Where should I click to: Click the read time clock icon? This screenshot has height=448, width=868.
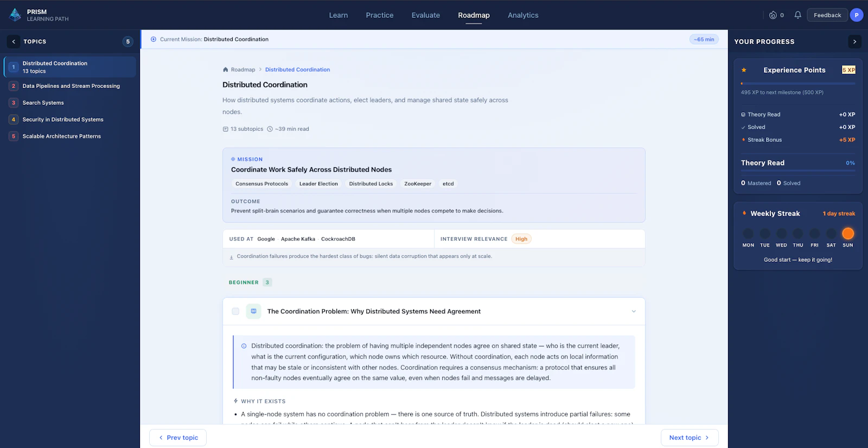(x=270, y=129)
